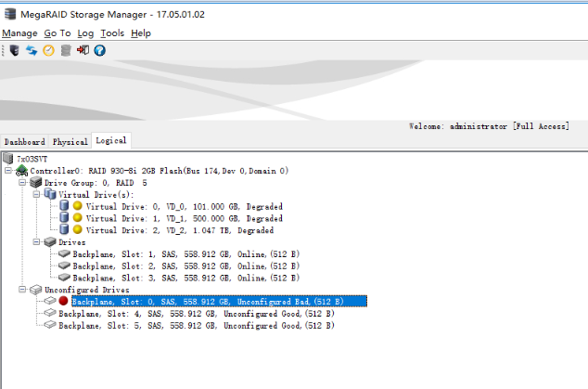Screen dimensions: 588x389
Task: Switch to the Dashboard tab
Action: point(24,142)
